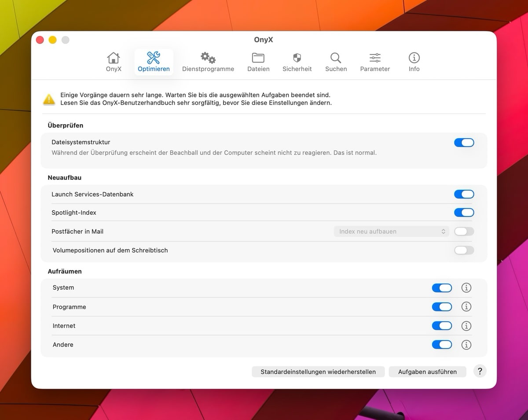
Task: Open the Dateien folder icon
Action: tap(258, 58)
